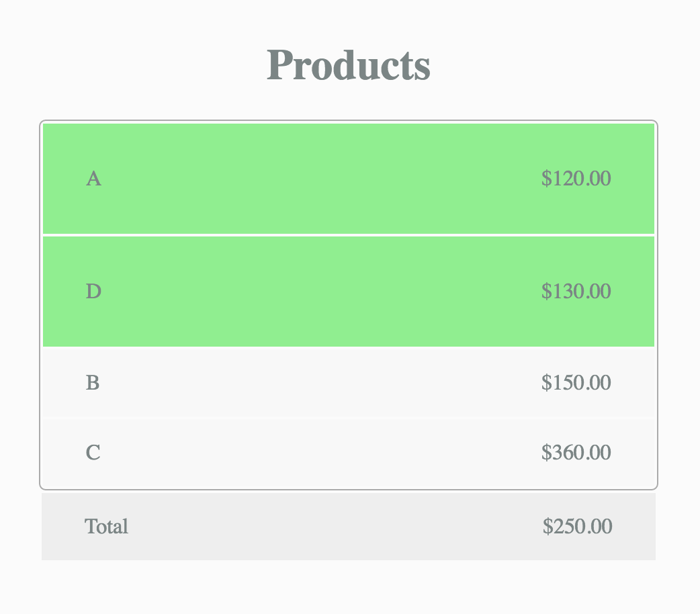Image resolution: width=700 pixels, height=614 pixels.
Task: Click the letter B product name
Action: coord(93,383)
